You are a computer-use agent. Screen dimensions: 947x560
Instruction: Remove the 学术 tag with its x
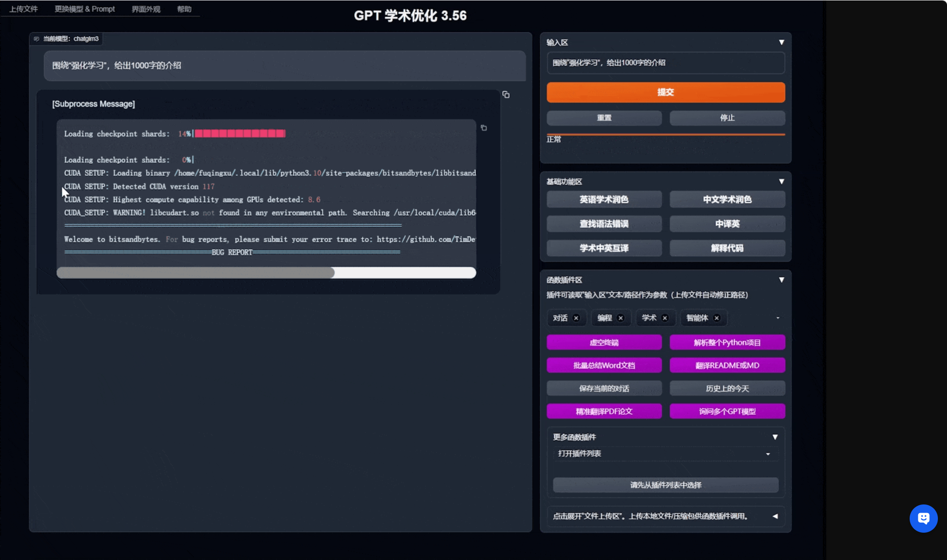pos(665,318)
